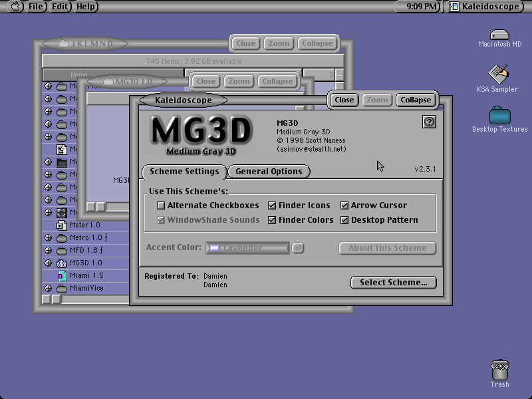Collapse the MG3D 1.0 window
Viewport: 532px width, 399px height.
point(277,81)
